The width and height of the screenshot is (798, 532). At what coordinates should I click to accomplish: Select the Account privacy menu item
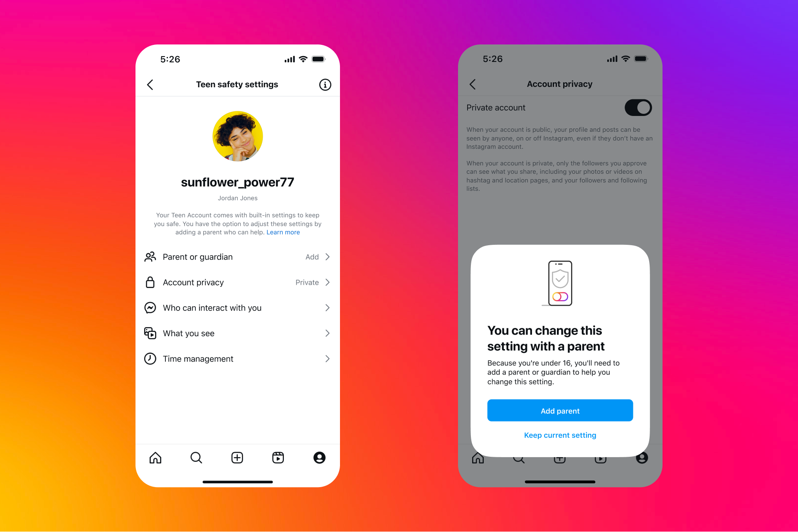(x=237, y=283)
